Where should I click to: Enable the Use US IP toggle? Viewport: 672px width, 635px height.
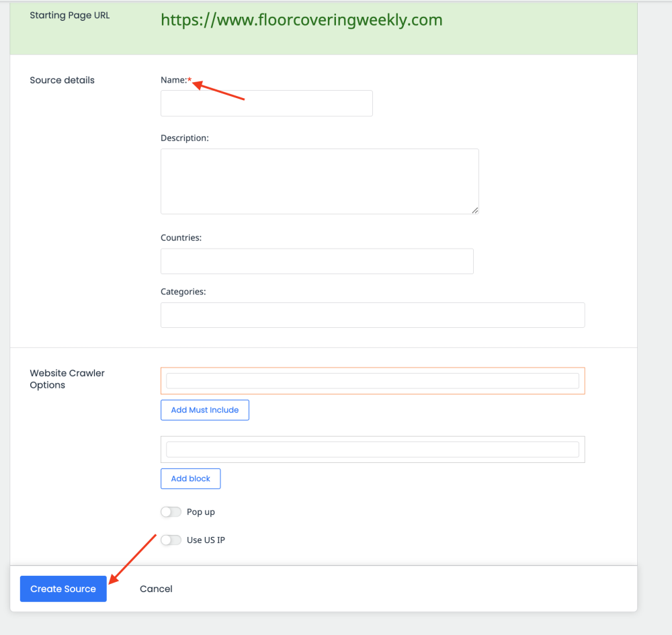pyautogui.click(x=171, y=540)
